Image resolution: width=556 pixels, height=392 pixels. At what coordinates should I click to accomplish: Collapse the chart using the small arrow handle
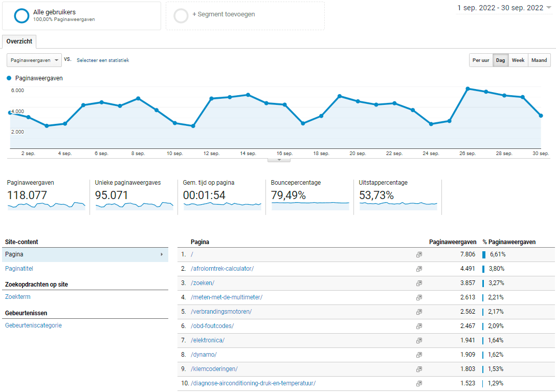point(279,160)
